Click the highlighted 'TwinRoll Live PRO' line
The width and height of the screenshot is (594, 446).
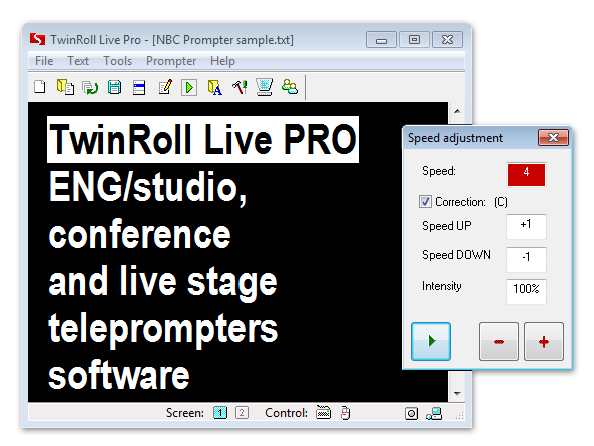click(x=203, y=139)
